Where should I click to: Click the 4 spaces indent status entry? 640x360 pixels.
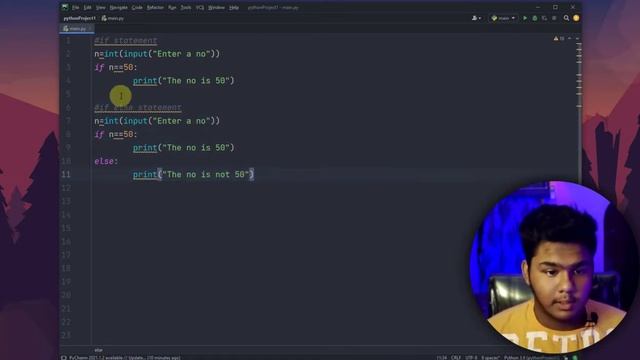490,358
